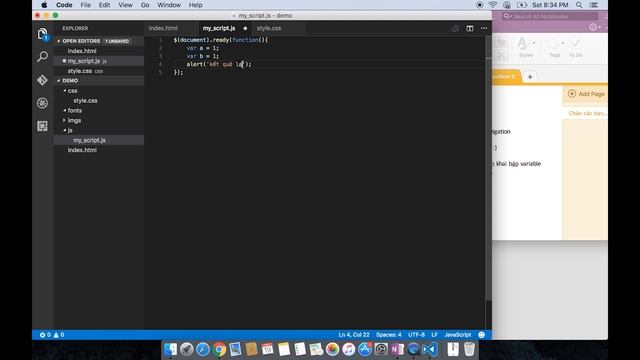This screenshot has width=640, height=360.
Task: Open the OneNote search scope dropdown
Action: pos(507,16)
